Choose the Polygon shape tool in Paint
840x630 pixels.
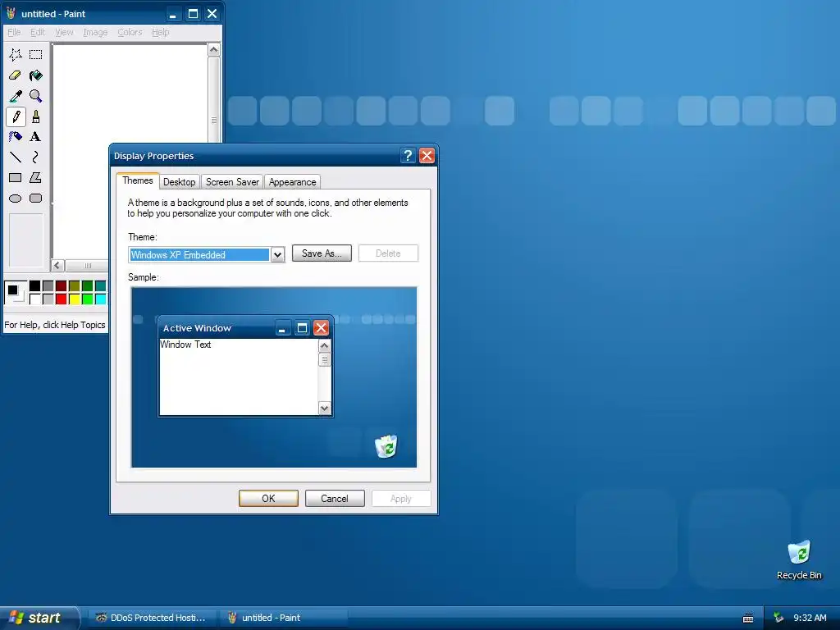click(36, 177)
